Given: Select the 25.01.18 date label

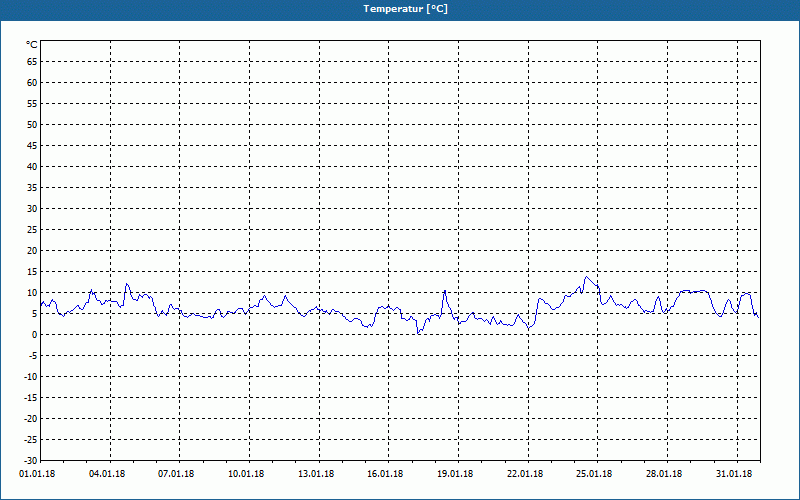Looking at the screenshot, I should pos(594,474).
